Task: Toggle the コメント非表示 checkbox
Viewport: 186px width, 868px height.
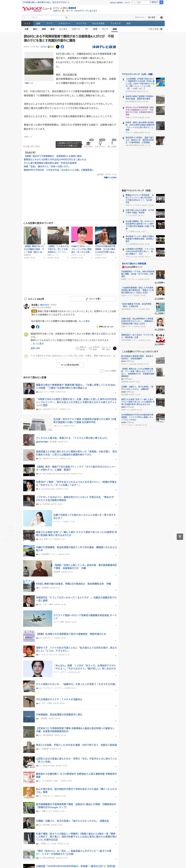Action: tap(102, 371)
